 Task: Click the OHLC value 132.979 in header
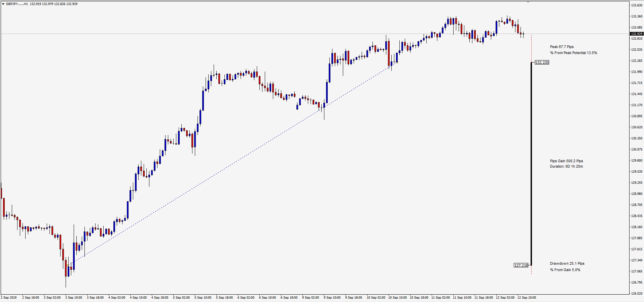48,4
